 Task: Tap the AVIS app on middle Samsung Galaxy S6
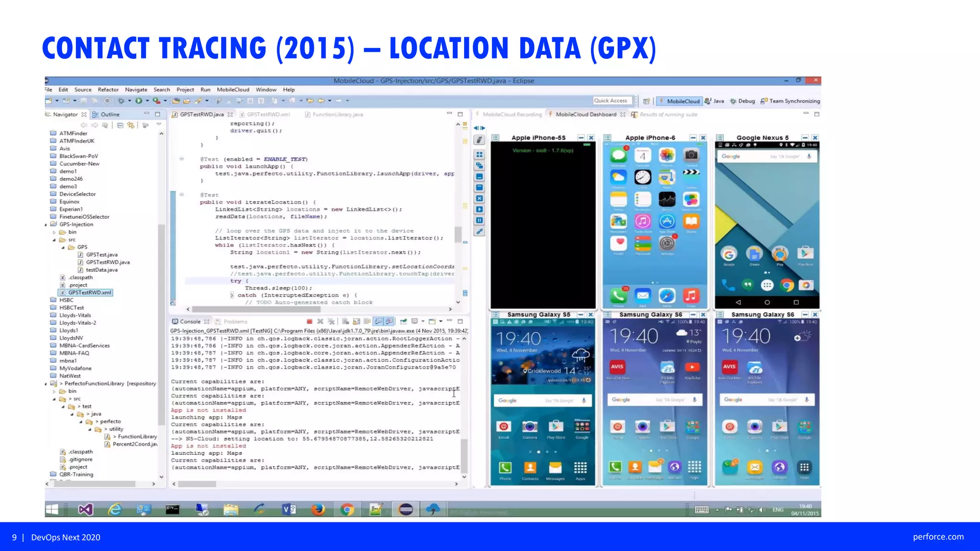click(x=617, y=367)
